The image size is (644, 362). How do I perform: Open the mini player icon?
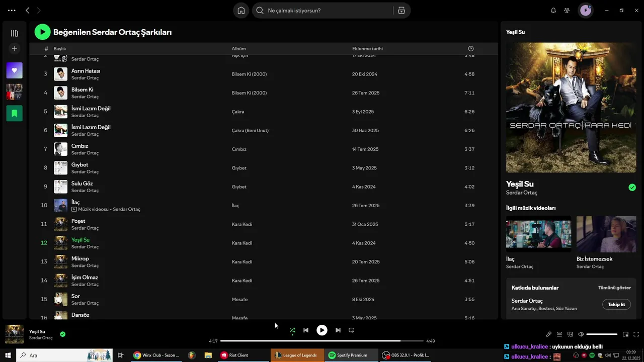(x=625, y=334)
